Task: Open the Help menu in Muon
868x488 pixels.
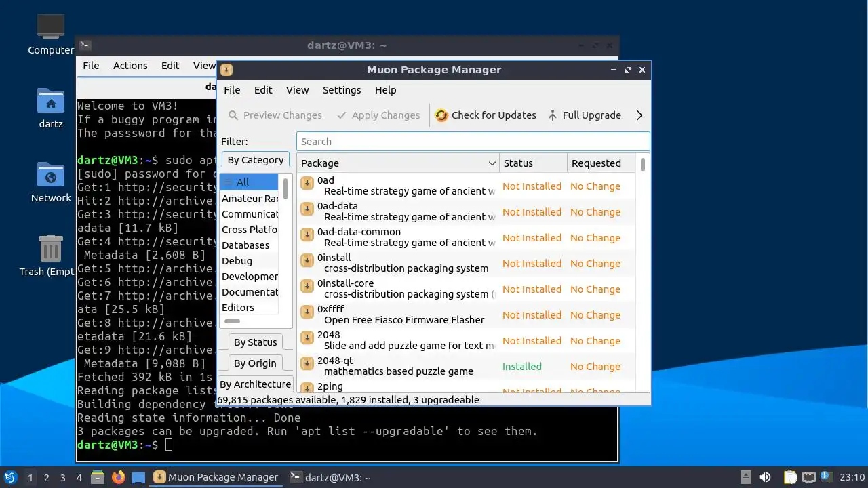Action: click(385, 90)
